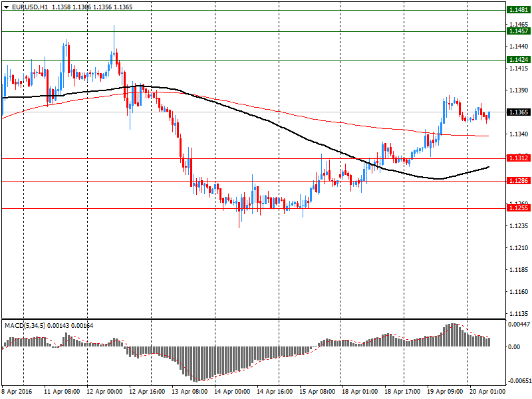The width and height of the screenshot is (532, 399).
Task: Open the chart dropdown arrow beside EURUSD,H1
Action: coord(7,7)
